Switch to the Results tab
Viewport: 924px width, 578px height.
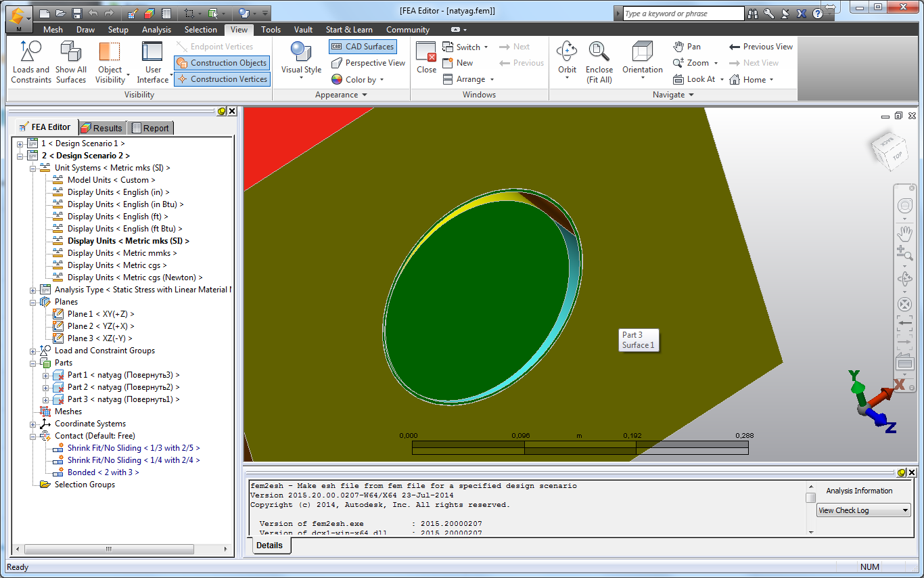click(x=102, y=128)
